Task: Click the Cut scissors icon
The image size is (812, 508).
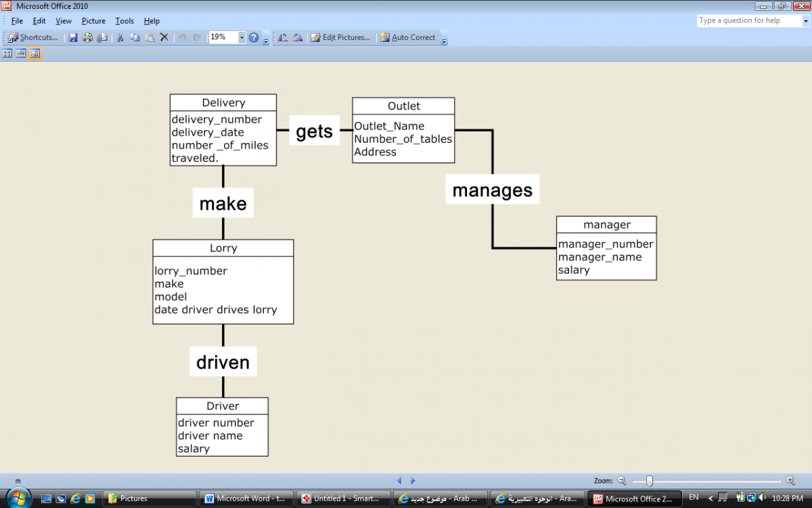Action: [120, 38]
